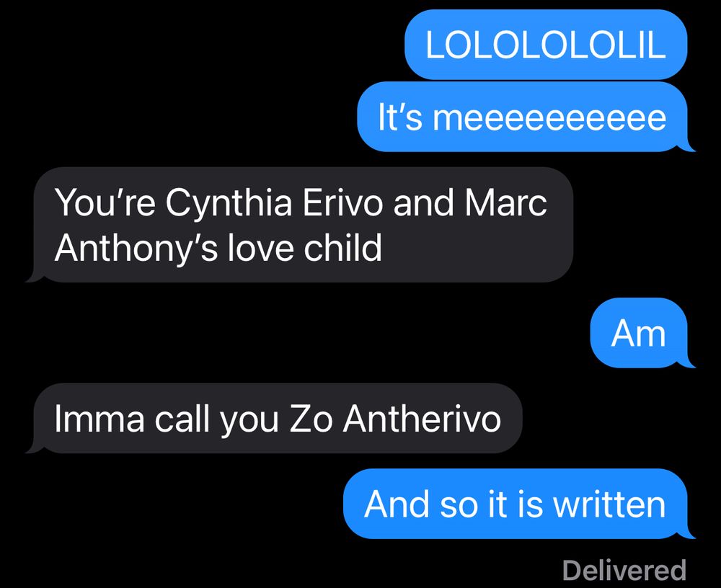The width and height of the screenshot is (721, 588).
Task: Click the word Zo in gray bubble
Action: click(311, 419)
